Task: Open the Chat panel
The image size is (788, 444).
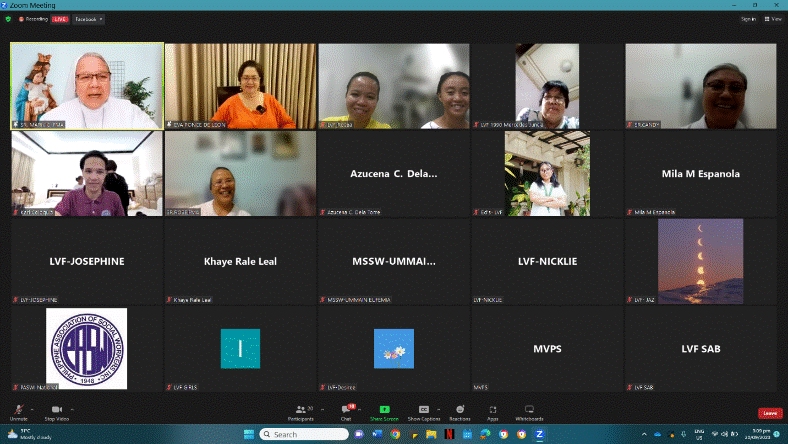Action: [345, 410]
